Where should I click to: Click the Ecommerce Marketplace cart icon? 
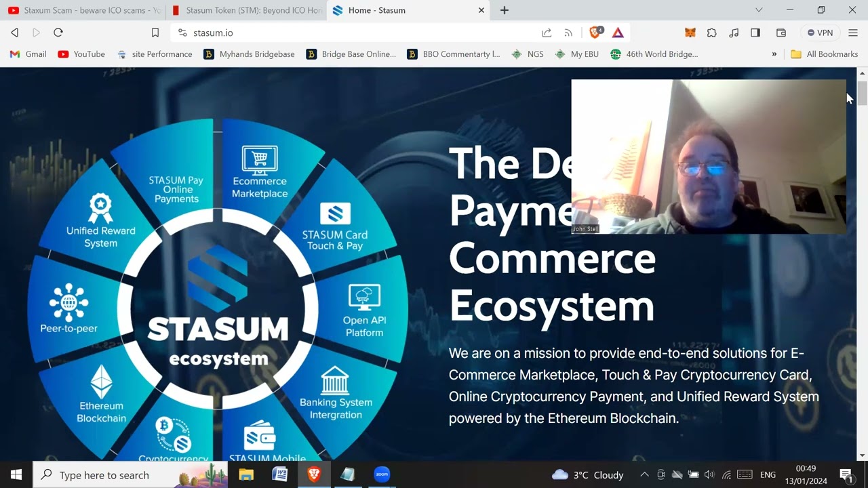(x=260, y=160)
